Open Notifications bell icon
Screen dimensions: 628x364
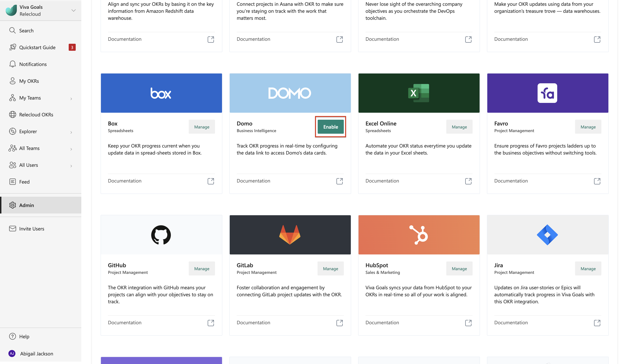coord(12,64)
